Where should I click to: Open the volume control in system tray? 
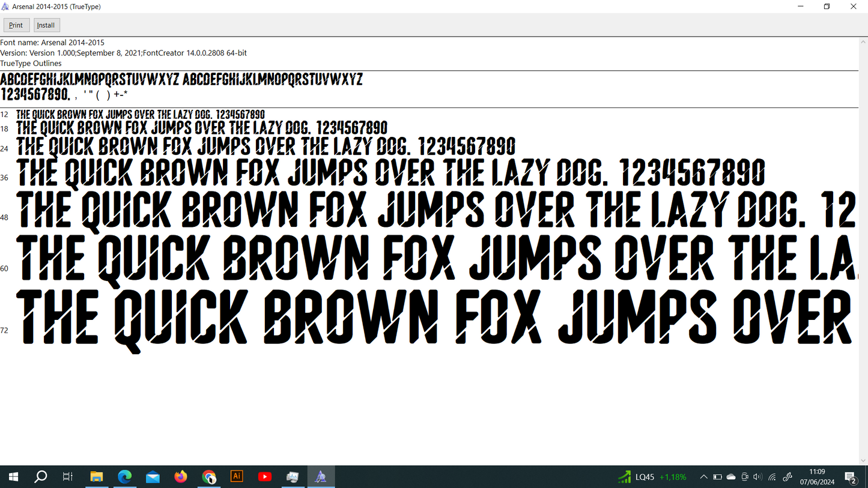coord(757,476)
